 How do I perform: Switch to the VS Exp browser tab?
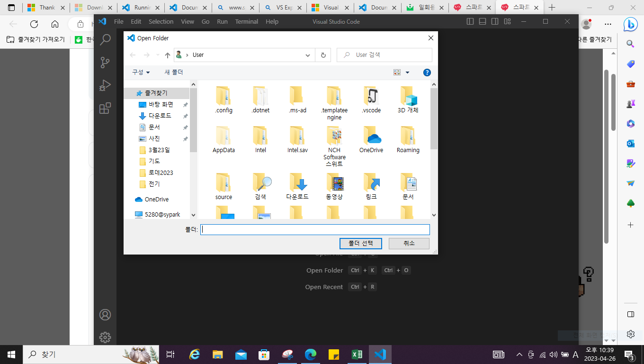[282, 8]
